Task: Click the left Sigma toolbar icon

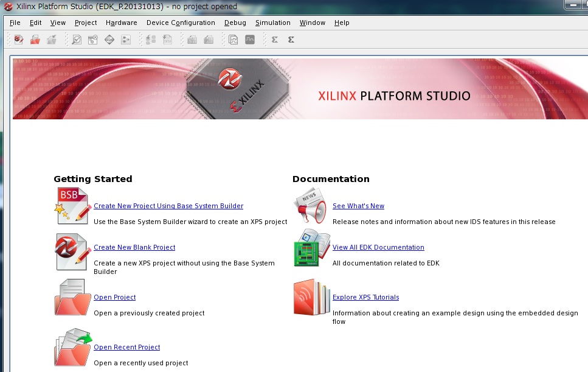Action: click(x=275, y=40)
